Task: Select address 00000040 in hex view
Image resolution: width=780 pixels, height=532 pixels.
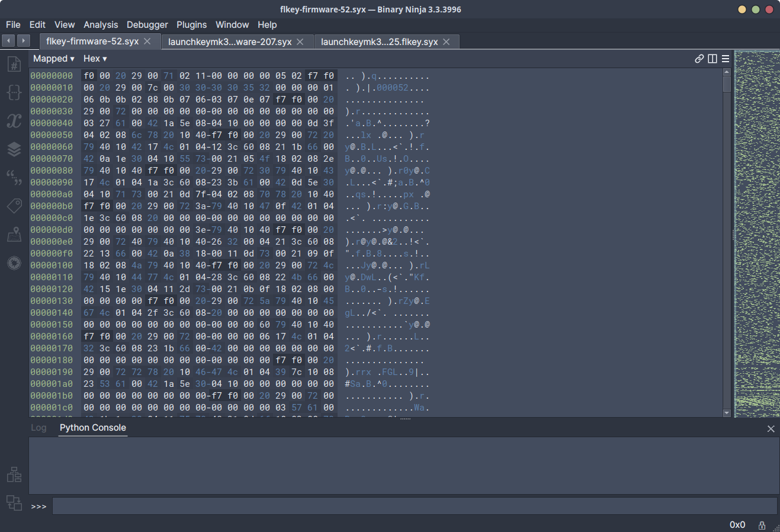Action: tap(52, 123)
